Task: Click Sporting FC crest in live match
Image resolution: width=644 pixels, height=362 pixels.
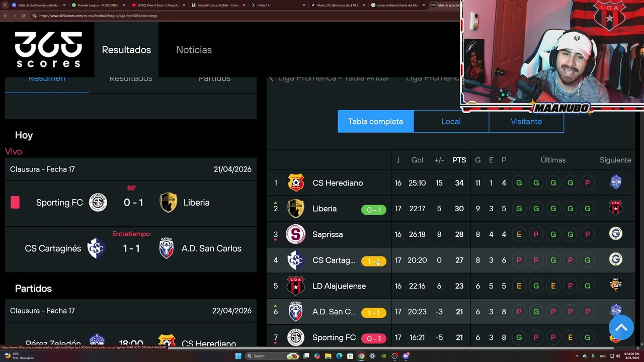Action: (x=98, y=203)
